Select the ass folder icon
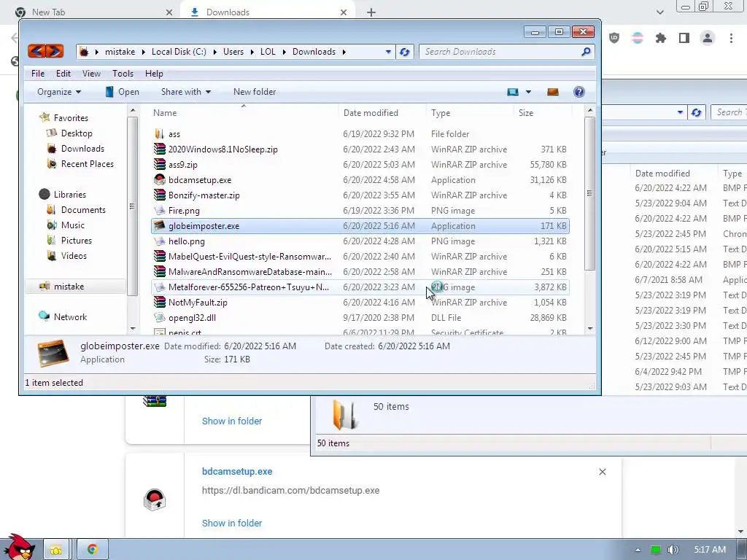This screenshot has width=747, height=560. pos(160,134)
